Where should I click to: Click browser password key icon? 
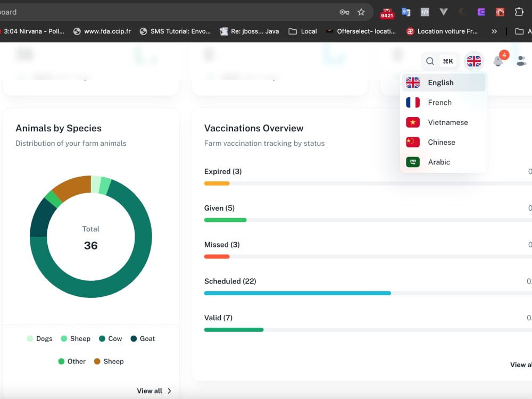click(344, 12)
